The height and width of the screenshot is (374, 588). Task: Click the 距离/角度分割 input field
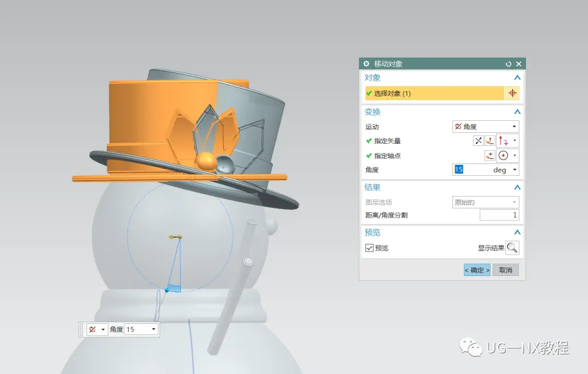click(499, 215)
